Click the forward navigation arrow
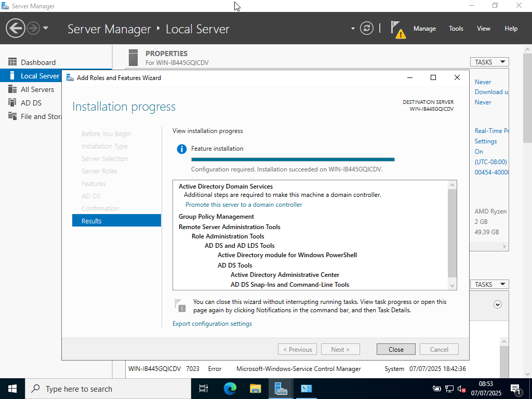This screenshot has height=399, width=532. [x=33, y=28]
